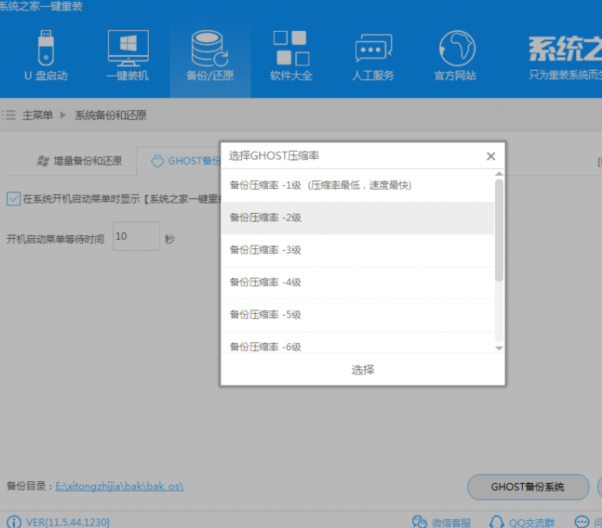Click the compression list scrollbar down arrow
This screenshot has width=602, height=528.
pyautogui.click(x=499, y=347)
